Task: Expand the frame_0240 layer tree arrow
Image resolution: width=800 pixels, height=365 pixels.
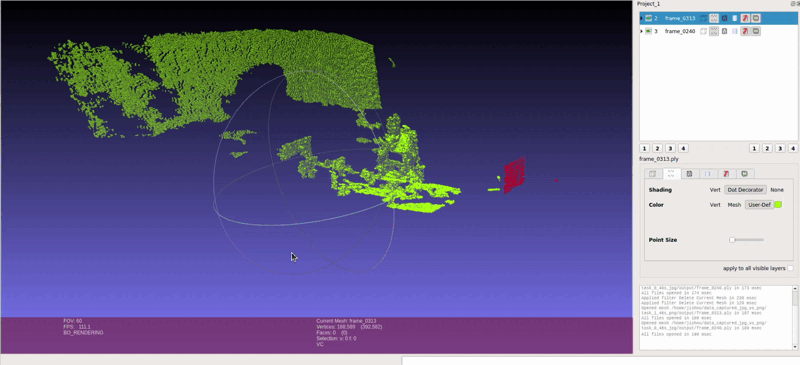Action: [x=641, y=31]
